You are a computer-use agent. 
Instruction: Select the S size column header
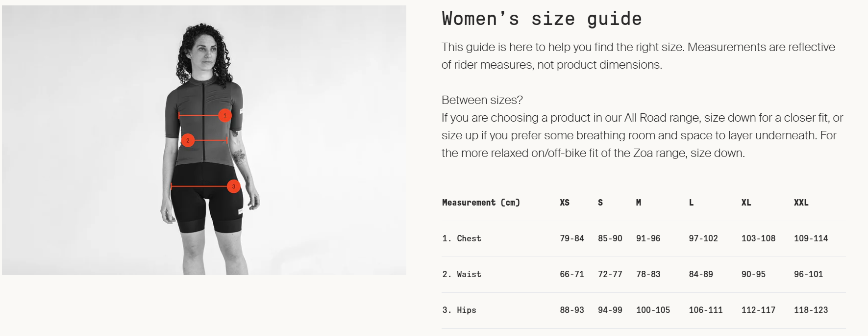click(x=600, y=203)
